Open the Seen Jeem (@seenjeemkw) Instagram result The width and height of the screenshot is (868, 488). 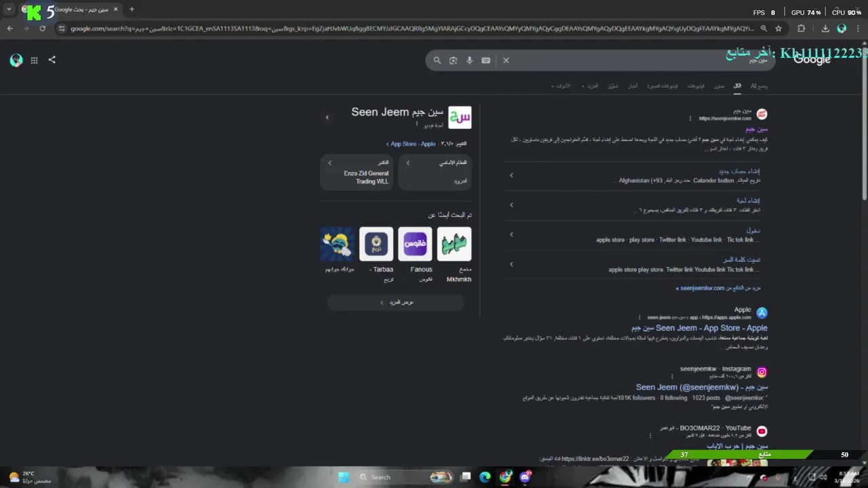pos(702,387)
